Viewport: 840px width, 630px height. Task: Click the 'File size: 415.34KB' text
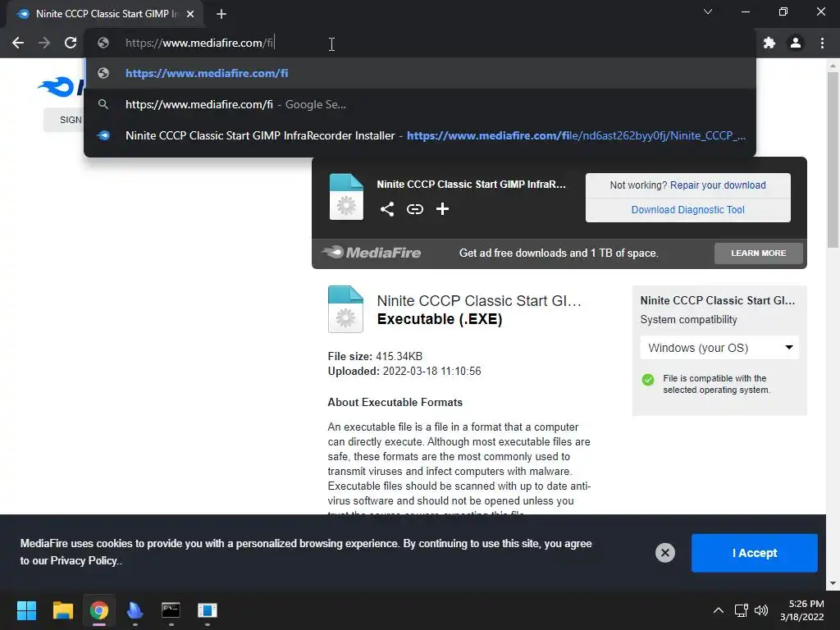(x=375, y=356)
